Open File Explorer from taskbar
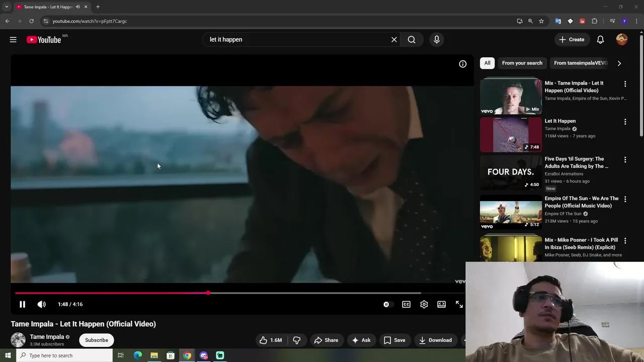This screenshot has width=644, height=362. 154,355
